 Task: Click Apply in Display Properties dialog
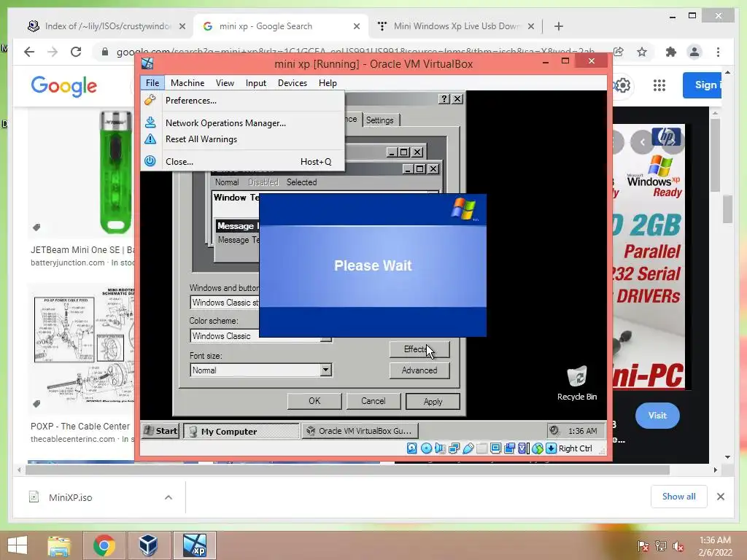tap(433, 401)
